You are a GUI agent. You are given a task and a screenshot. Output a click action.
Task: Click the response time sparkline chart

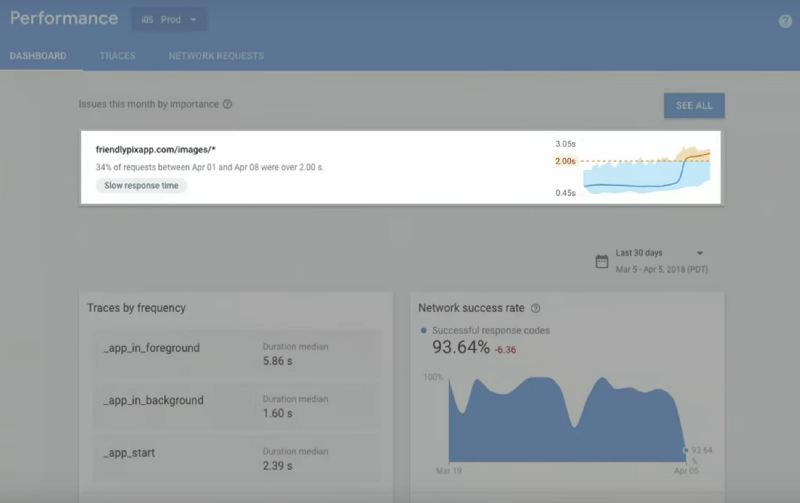645,168
